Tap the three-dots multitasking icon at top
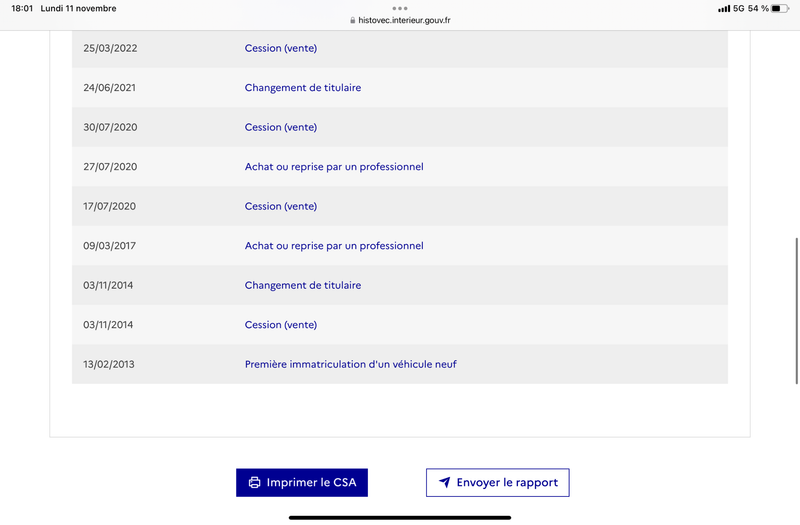800x525 pixels. (x=400, y=9)
